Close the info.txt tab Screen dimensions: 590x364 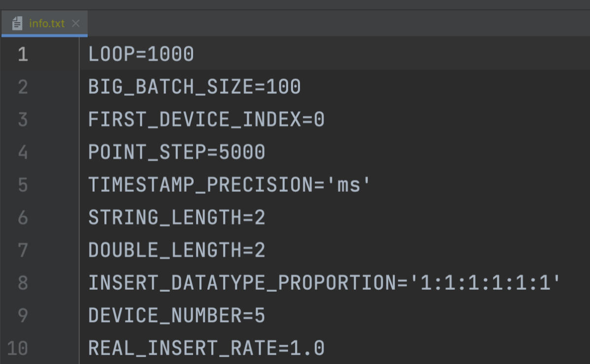tap(76, 23)
